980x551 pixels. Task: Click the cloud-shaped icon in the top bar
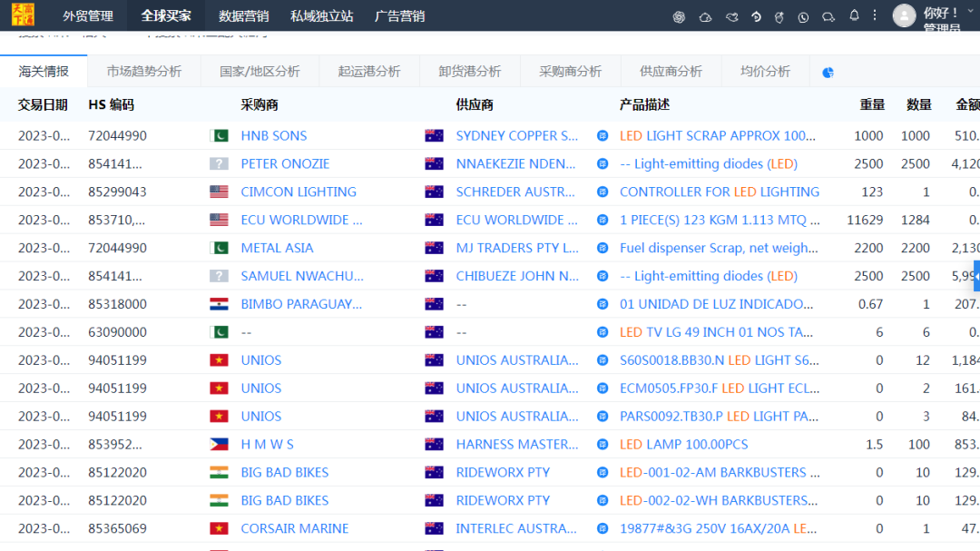[705, 17]
